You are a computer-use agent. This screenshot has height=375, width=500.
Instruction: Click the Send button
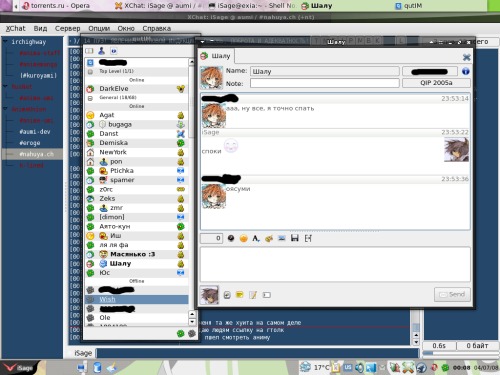(x=452, y=294)
